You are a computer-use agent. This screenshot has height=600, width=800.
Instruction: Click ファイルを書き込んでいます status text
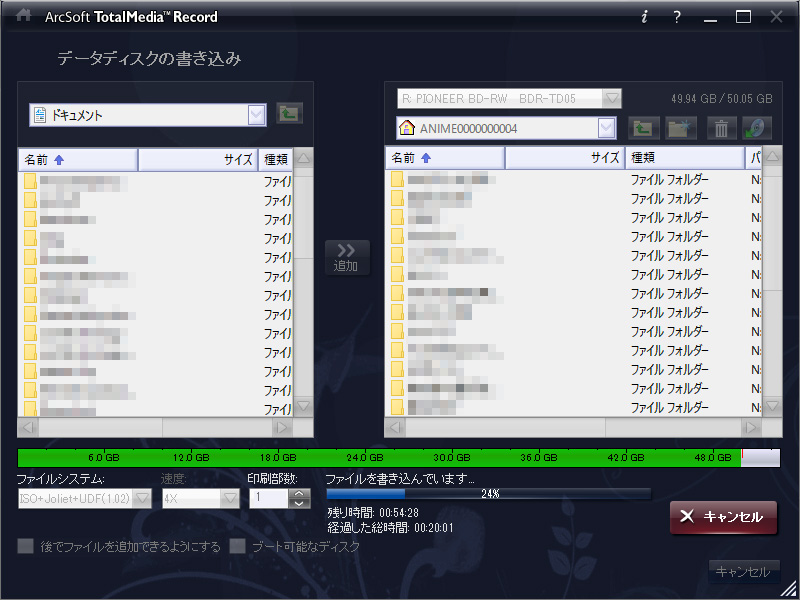400,479
